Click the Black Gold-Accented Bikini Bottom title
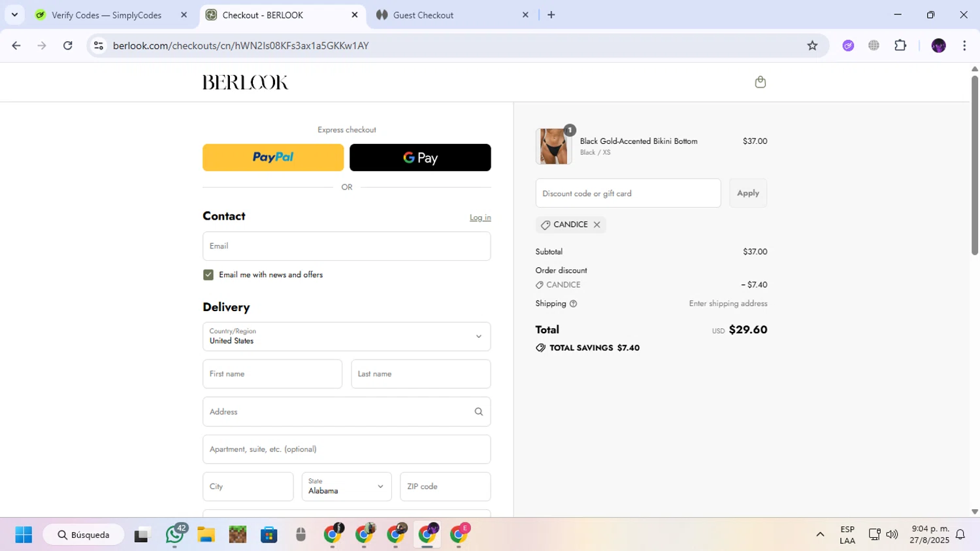The image size is (980, 551). [x=638, y=141]
